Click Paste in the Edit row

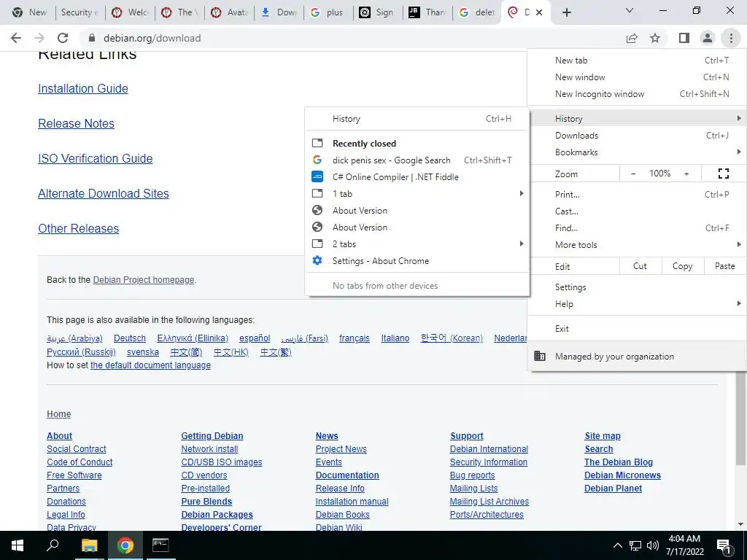click(x=724, y=266)
